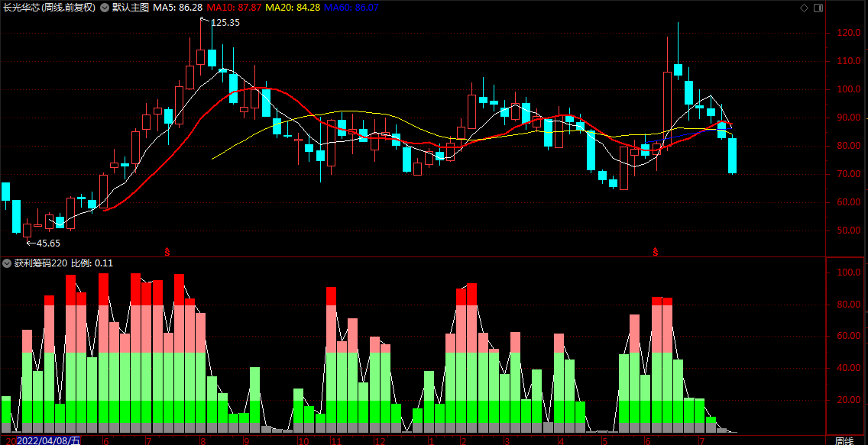Viewport: 868px width, 445px height.
Task: Click the second red S marker near June 2023
Action: (x=656, y=252)
